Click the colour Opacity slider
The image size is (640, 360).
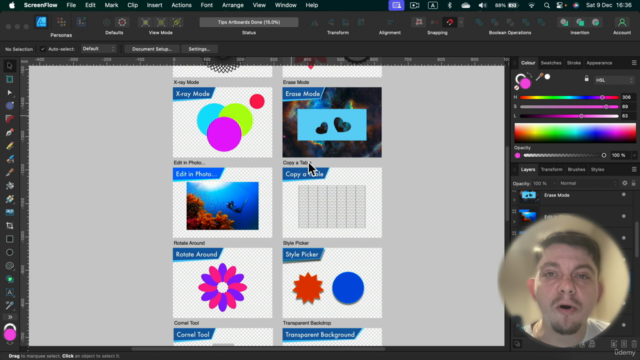[564, 156]
